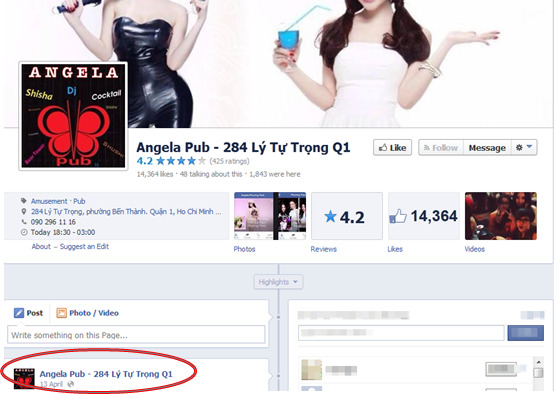Open the Angela Pub post author link
The width and height of the screenshot is (554, 394).
point(106,374)
